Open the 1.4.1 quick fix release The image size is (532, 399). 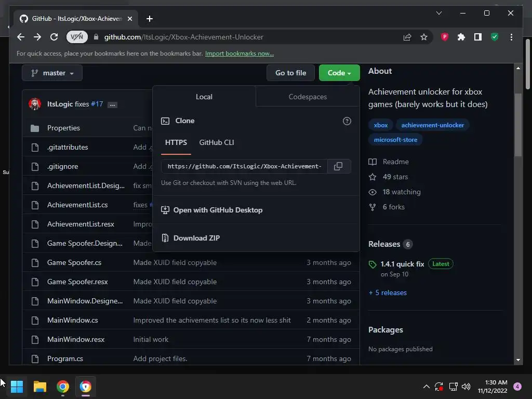pyautogui.click(x=402, y=264)
